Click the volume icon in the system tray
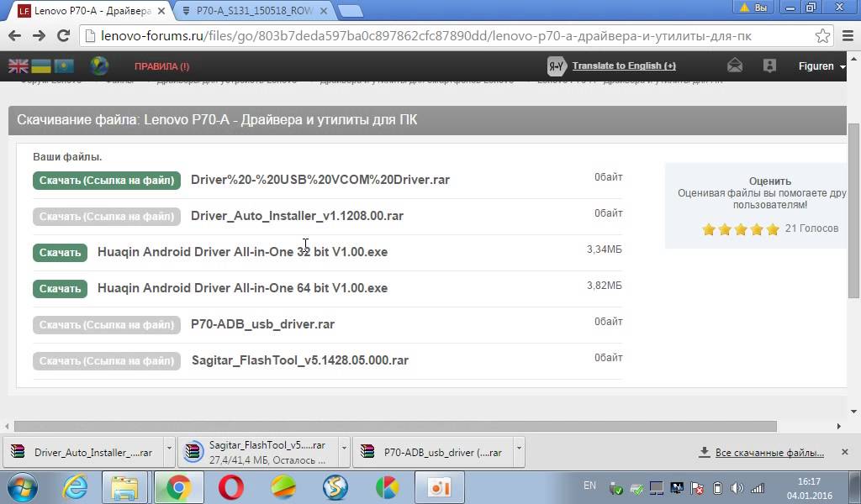This screenshot has width=861, height=504. click(x=737, y=487)
